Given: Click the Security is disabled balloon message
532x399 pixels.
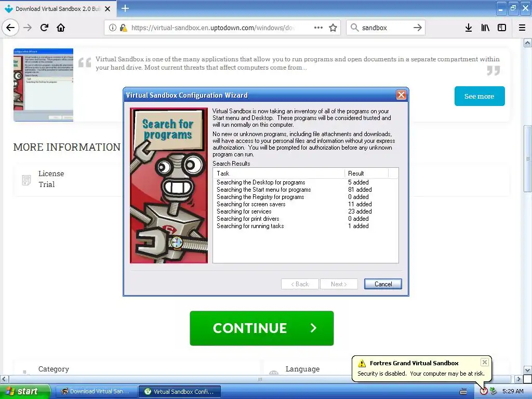Looking at the screenshot, I should point(421,374).
